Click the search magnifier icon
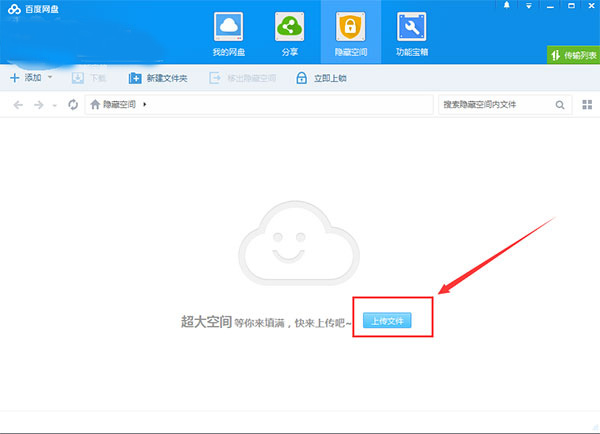The height and width of the screenshot is (434, 600). coord(560,104)
